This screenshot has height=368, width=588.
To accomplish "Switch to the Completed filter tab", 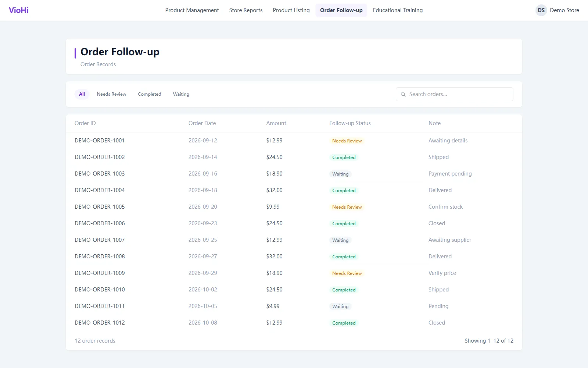I will click(150, 94).
